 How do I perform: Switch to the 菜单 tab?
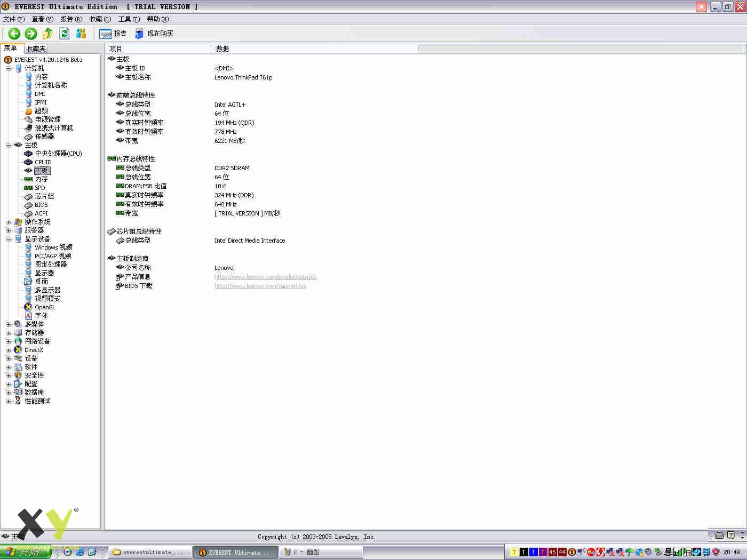pyautogui.click(x=11, y=48)
